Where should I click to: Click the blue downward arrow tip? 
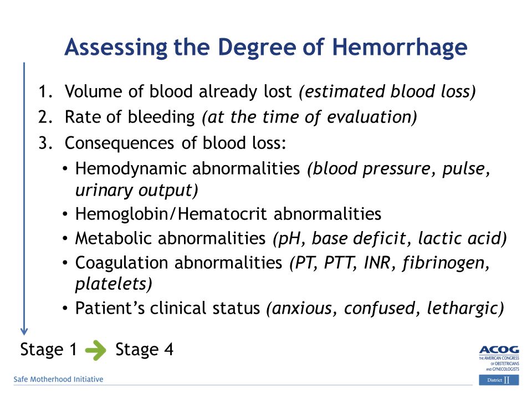[24, 331]
